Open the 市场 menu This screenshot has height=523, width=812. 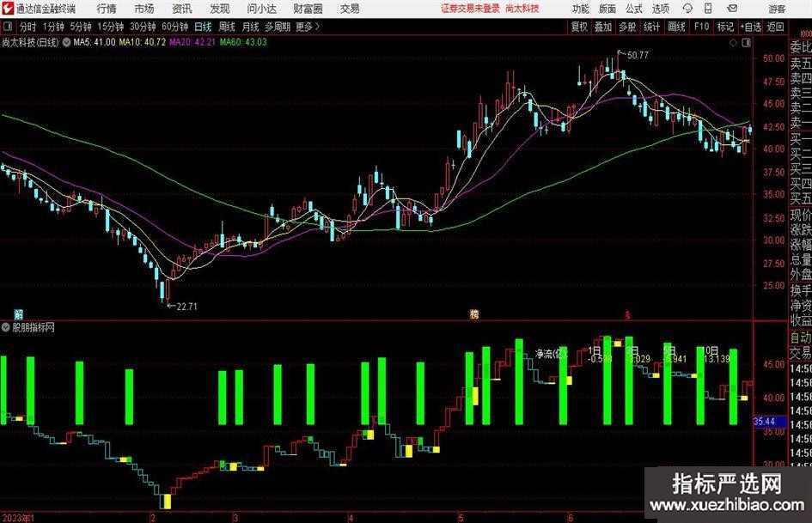click(144, 9)
